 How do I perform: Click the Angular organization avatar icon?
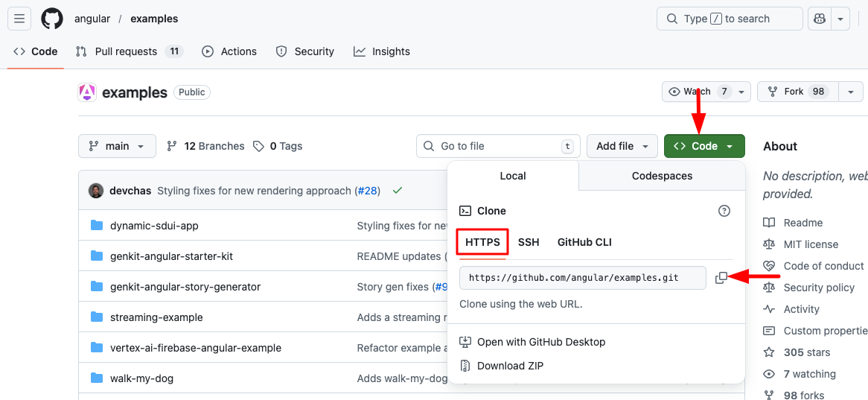(x=87, y=92)
